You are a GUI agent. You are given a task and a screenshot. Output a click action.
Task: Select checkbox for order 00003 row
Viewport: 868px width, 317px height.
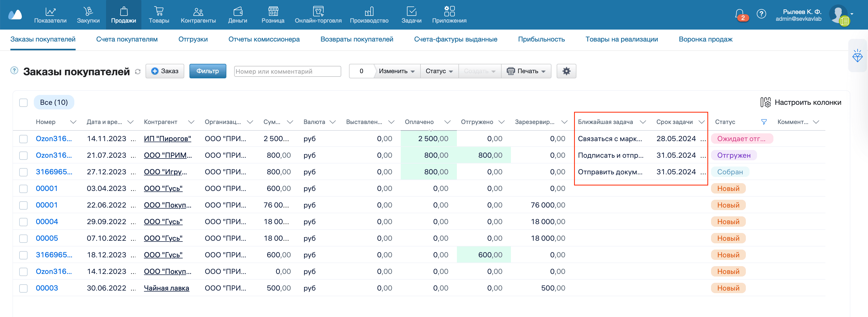coord(23,288)
